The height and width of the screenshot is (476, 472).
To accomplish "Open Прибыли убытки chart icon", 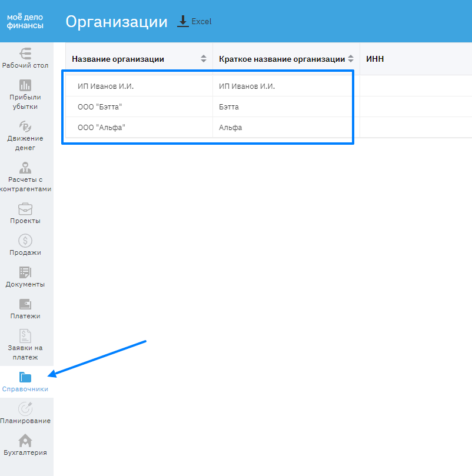I will pyautogui.click(x=25, y=85).
